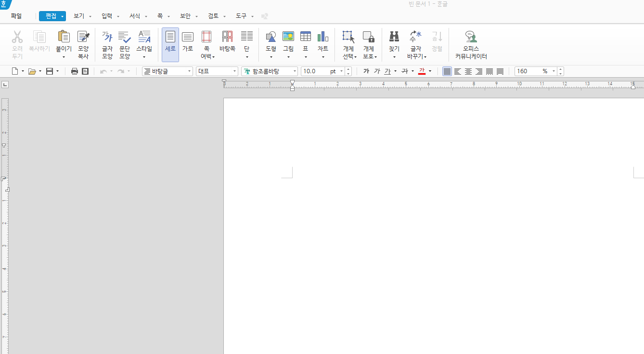Click the undo arrow icon
Viewport: 644px width, 354px height.
tap(103, 71)
